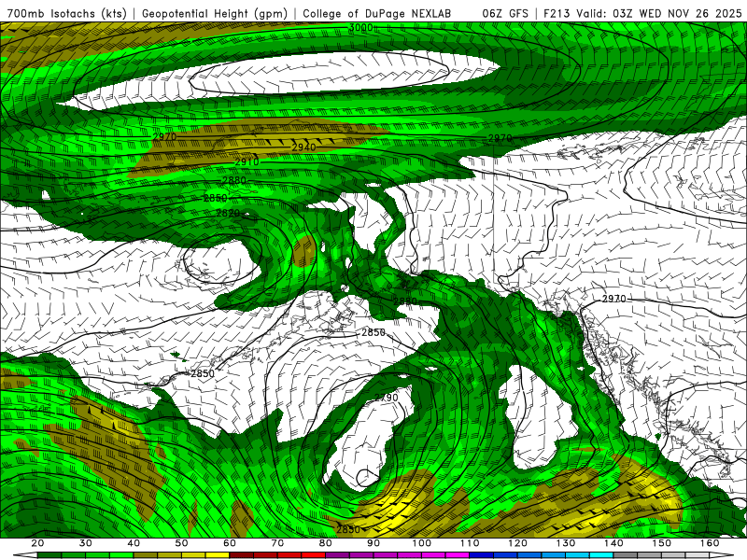Image resolution: width=747 pixels, height=560 pixels.
Task: Click the 3000 contour label at top
Action: [360, 28]
